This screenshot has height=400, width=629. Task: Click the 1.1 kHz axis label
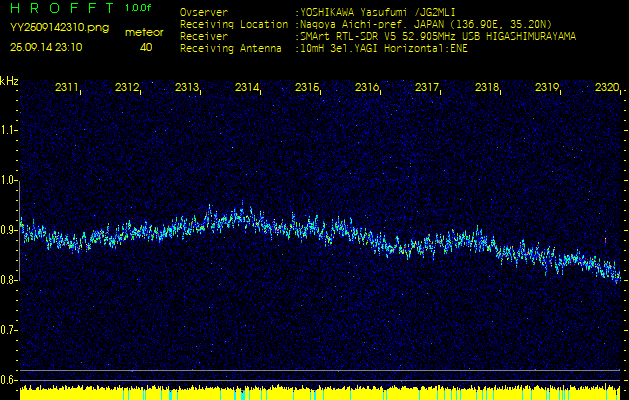coord(9,129)
